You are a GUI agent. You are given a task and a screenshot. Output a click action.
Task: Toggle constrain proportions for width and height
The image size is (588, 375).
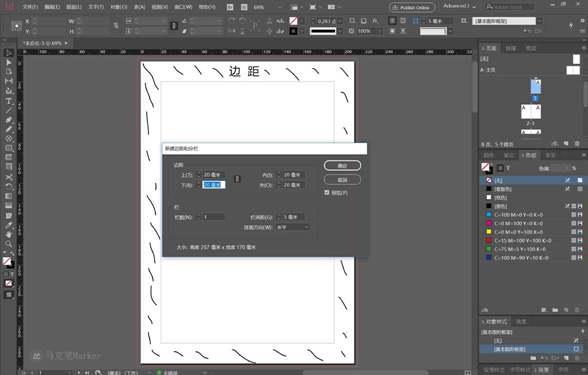pos(116,26)
